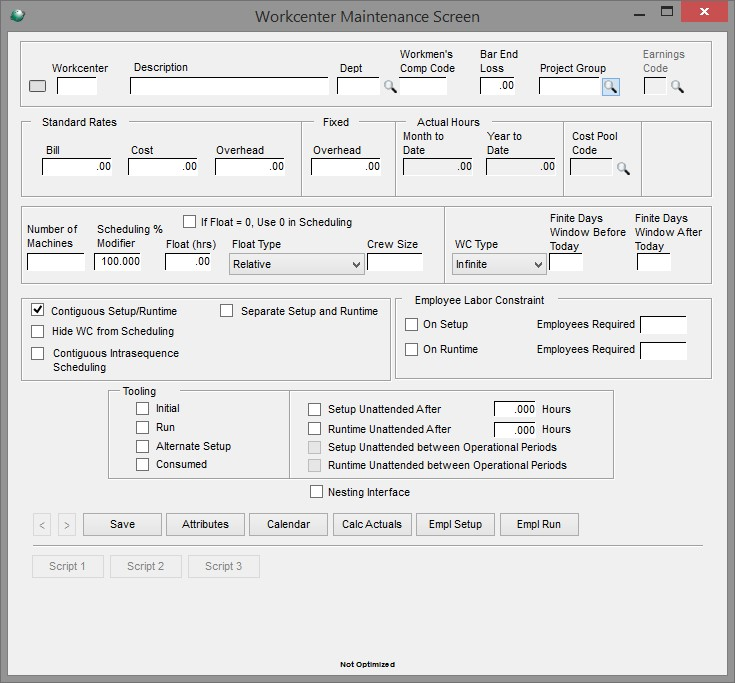
Task: Open the Cost Pool Code lookup magnifier
Action: click(623, 168)
